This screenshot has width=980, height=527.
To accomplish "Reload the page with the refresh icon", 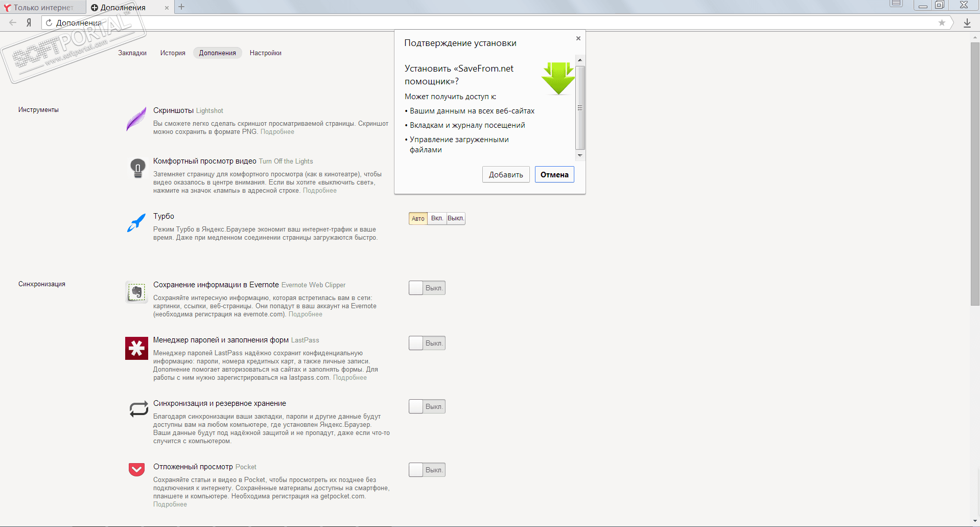I will click(x=49, y=22).
